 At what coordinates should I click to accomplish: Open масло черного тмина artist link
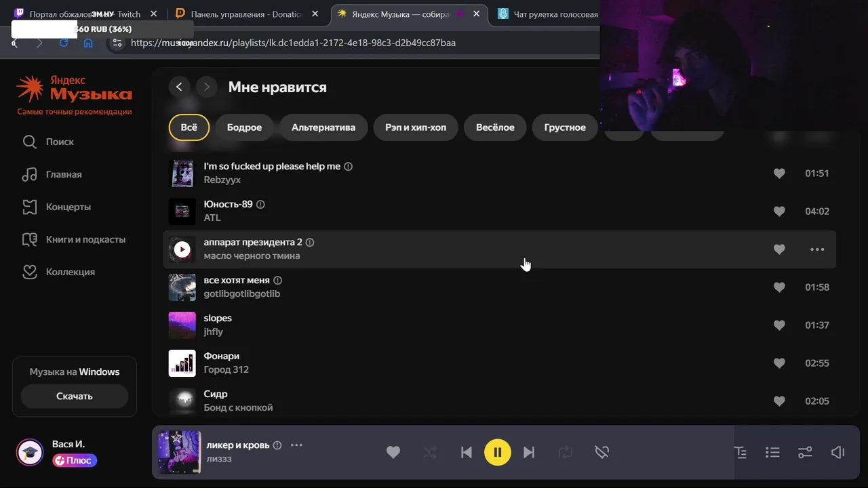(252, 256)
